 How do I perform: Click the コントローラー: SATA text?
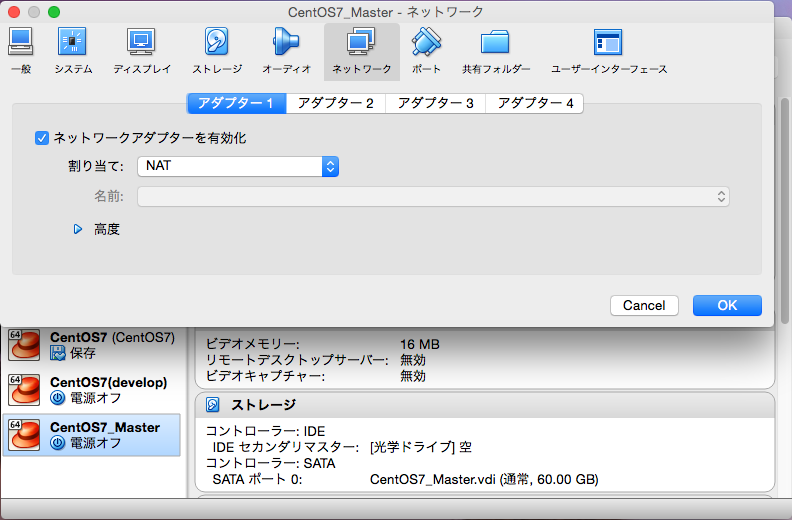270,463
